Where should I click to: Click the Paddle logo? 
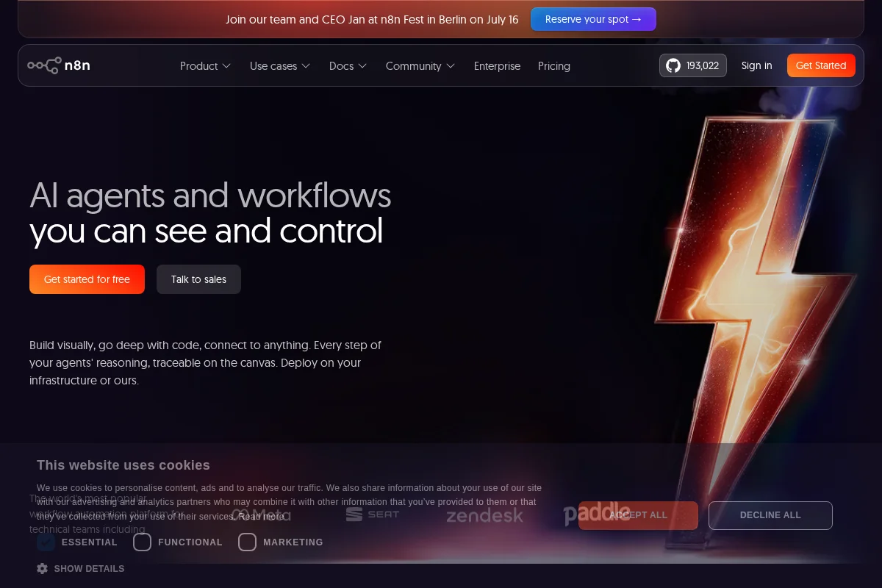point(597,514)
